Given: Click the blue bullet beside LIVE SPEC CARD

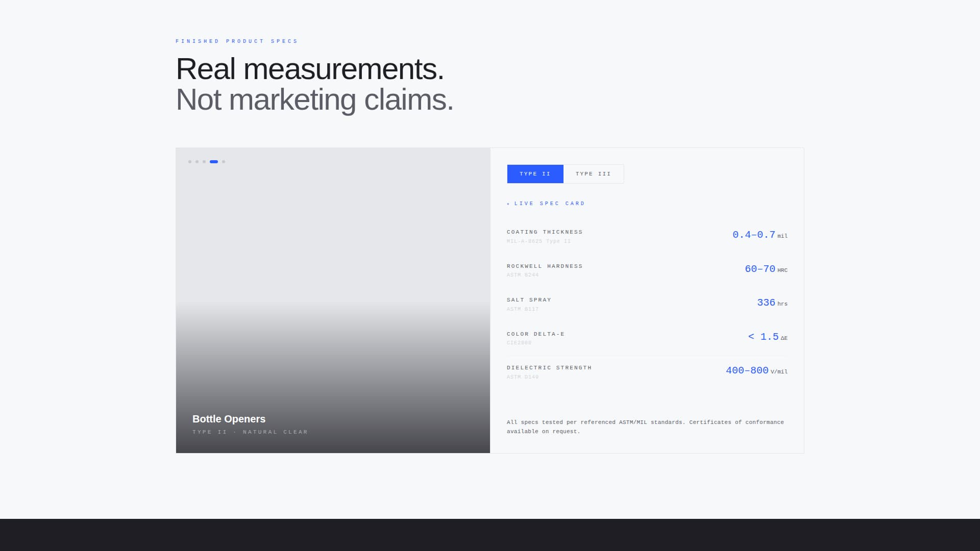Looking at the screenshot, I should coord(509,203).
